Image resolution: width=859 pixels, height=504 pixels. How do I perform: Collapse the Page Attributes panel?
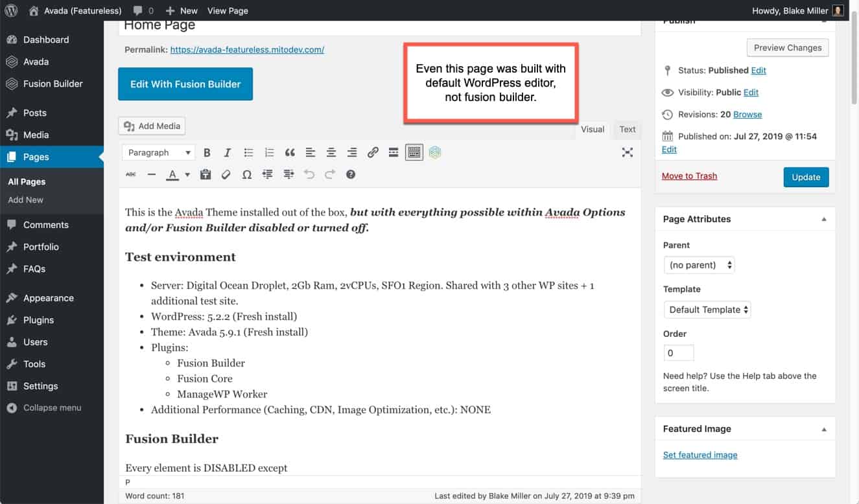pyautogui.click(x=824, y=219)
